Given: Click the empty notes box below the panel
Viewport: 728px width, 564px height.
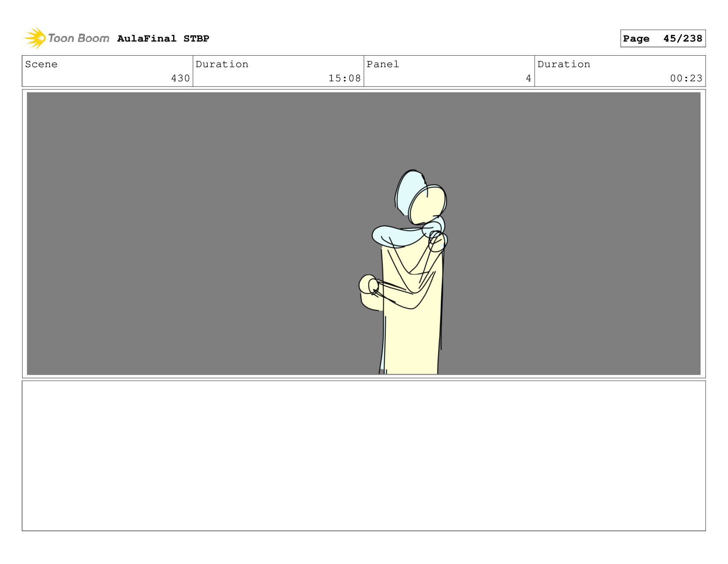Looking at the screenshot, I should click(364, 456).
